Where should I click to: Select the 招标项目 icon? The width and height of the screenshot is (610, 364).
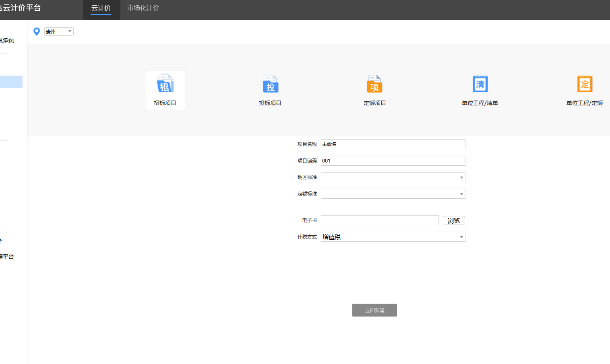click(x=165, y=84)
